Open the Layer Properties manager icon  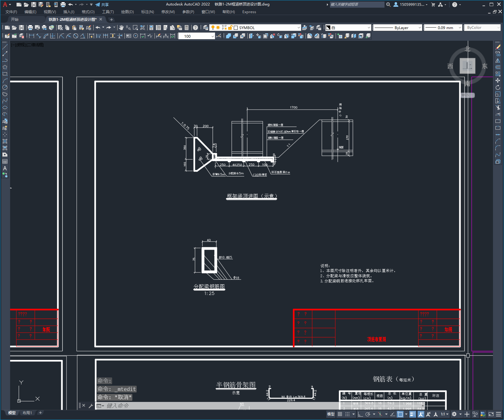click(x=206, y=28)
